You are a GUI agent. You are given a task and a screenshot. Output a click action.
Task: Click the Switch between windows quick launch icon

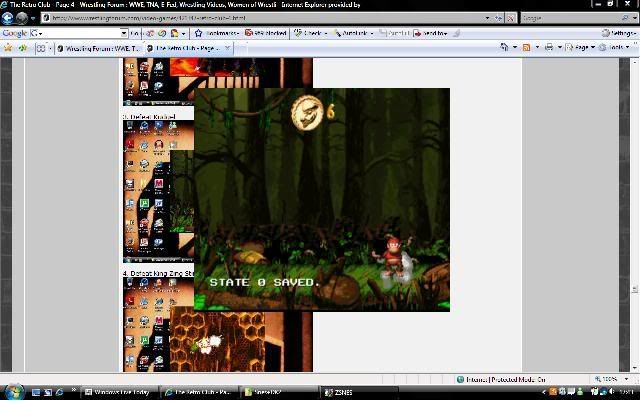pos(48,392)
